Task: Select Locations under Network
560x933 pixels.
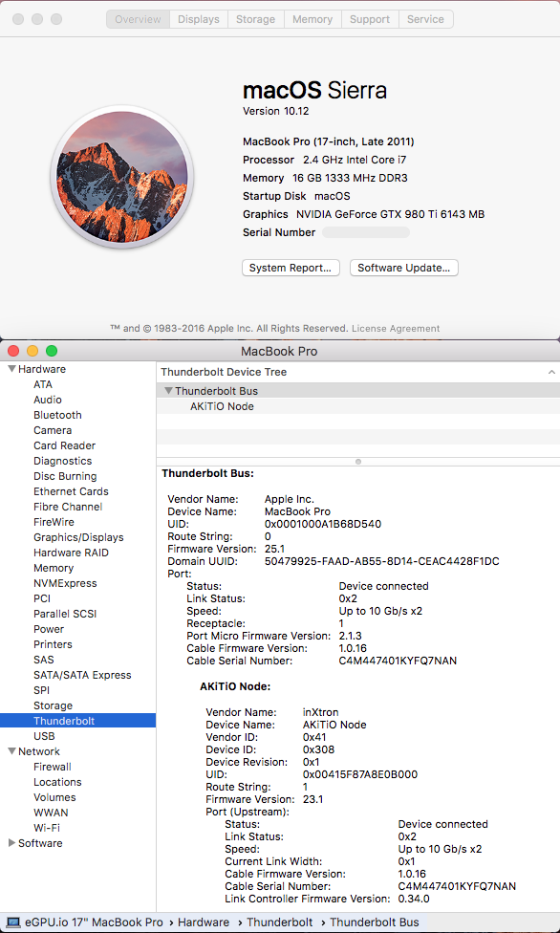Action: (57, 783)
